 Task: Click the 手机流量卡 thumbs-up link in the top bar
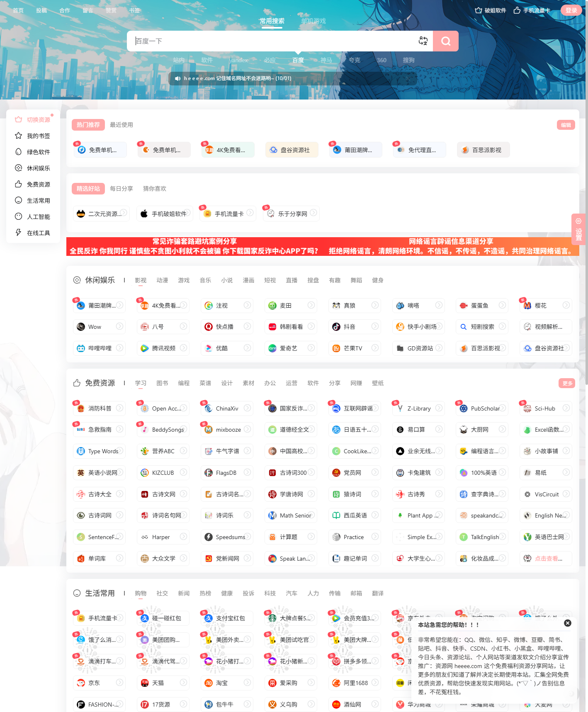click(x=532, y=10)
